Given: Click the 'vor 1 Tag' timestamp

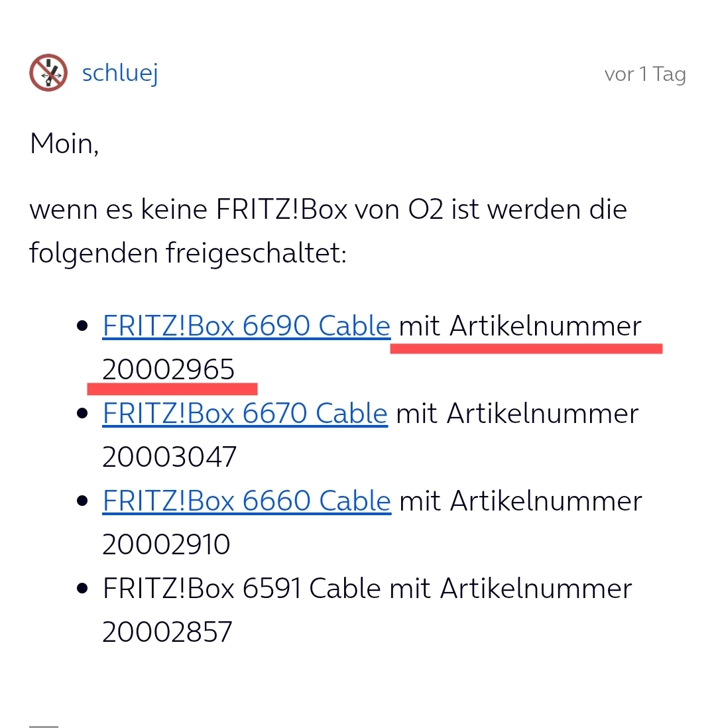Looking at the screenshot, I should pyautogui.click(x=644, y=74).
